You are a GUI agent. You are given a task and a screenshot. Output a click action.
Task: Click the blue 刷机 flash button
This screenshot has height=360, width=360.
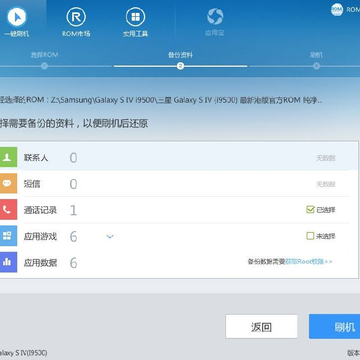click(x=334, y=327)
